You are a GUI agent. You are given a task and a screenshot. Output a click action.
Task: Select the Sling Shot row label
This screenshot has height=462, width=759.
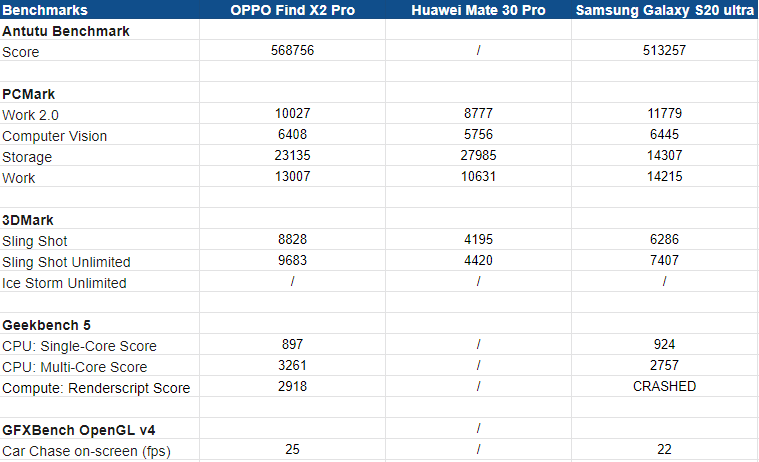tap(34, 241)
